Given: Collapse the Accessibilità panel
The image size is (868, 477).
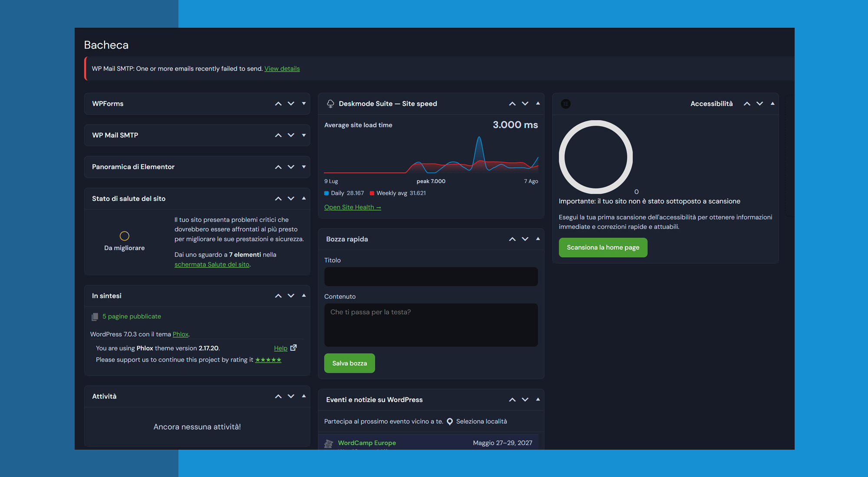Looking at the screenshot, I should pyautogui.click(x=773, y=103).
